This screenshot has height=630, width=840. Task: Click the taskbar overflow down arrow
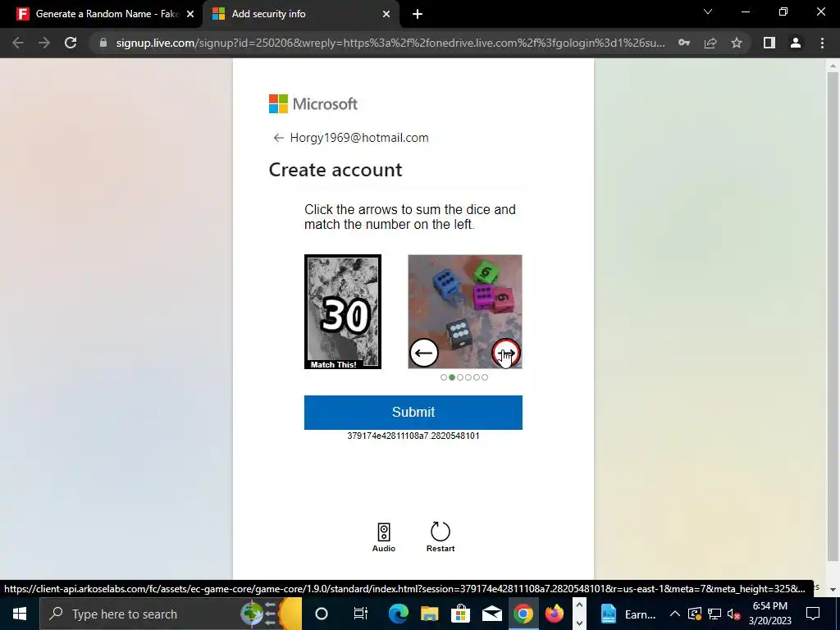(579, 623)
